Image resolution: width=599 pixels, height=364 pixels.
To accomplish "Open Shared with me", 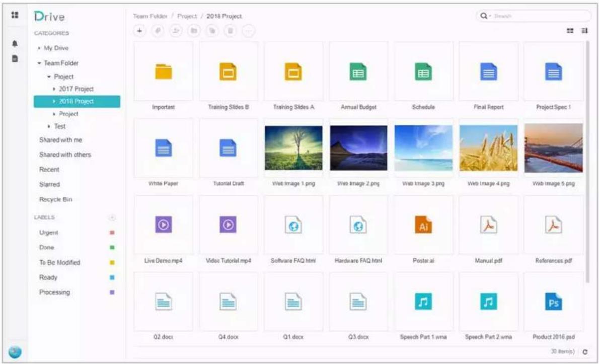I will (61, 140).
